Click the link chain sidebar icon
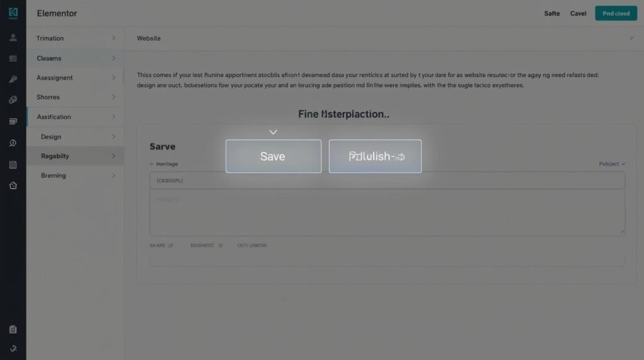644x360 pixels. [x=13, y=100]
